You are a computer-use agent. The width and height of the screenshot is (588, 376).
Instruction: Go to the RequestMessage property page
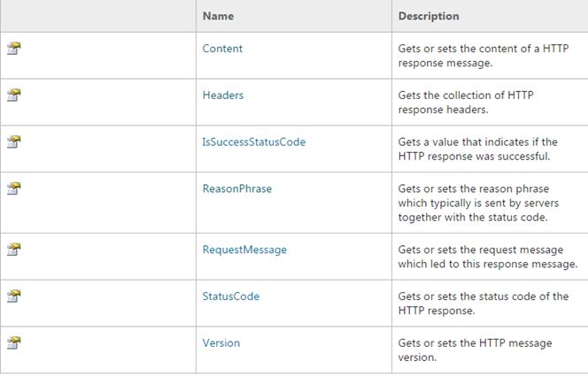[x=244, y=249]
